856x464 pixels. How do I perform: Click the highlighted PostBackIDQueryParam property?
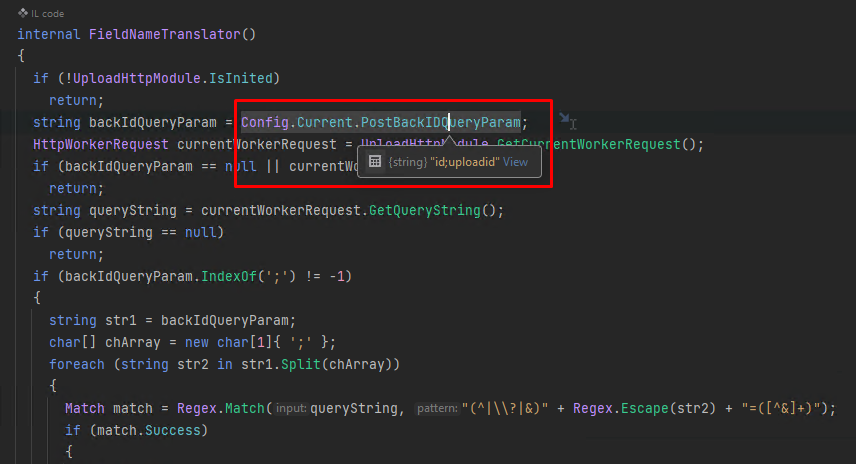point(441,122)
